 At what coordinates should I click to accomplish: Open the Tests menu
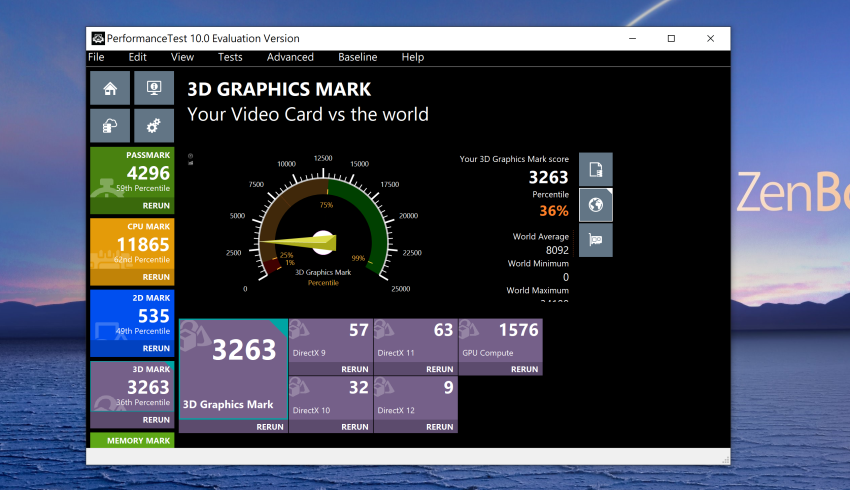click(230, 57)
